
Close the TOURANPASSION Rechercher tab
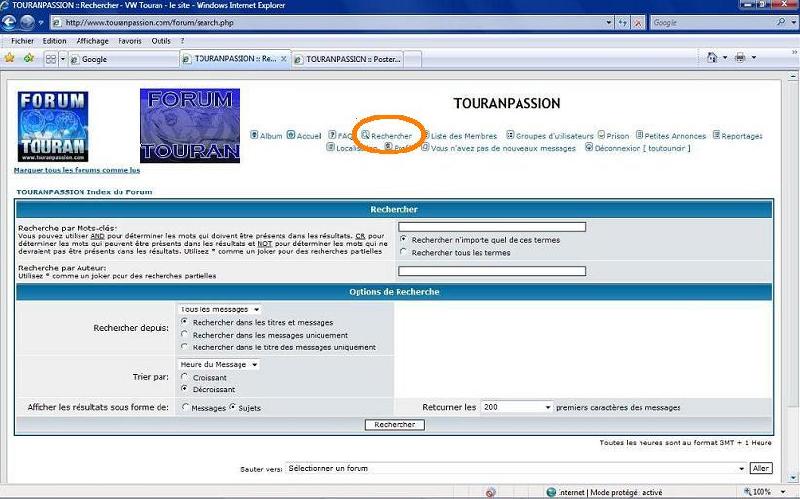pyautogui.click(x=284, y=59)
